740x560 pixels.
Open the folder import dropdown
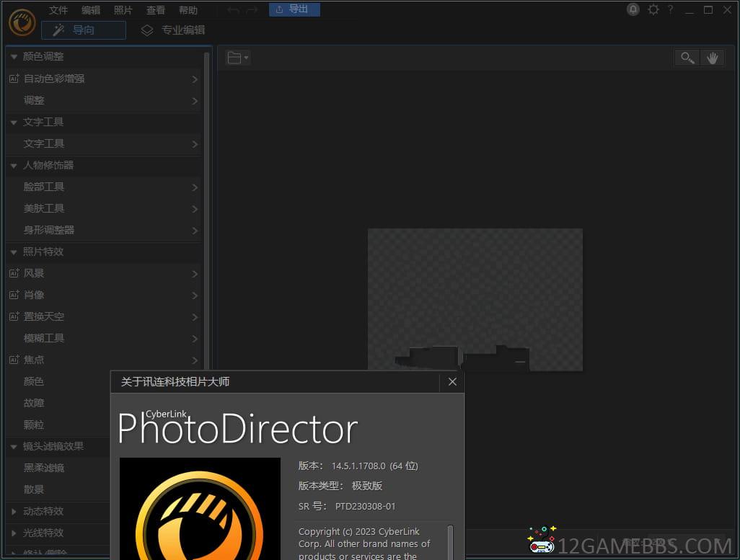(x=237, y=58)
